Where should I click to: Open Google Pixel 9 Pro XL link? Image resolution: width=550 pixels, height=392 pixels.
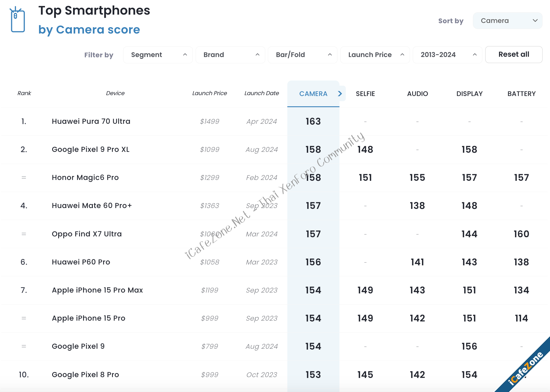click(x=91, y=149)
